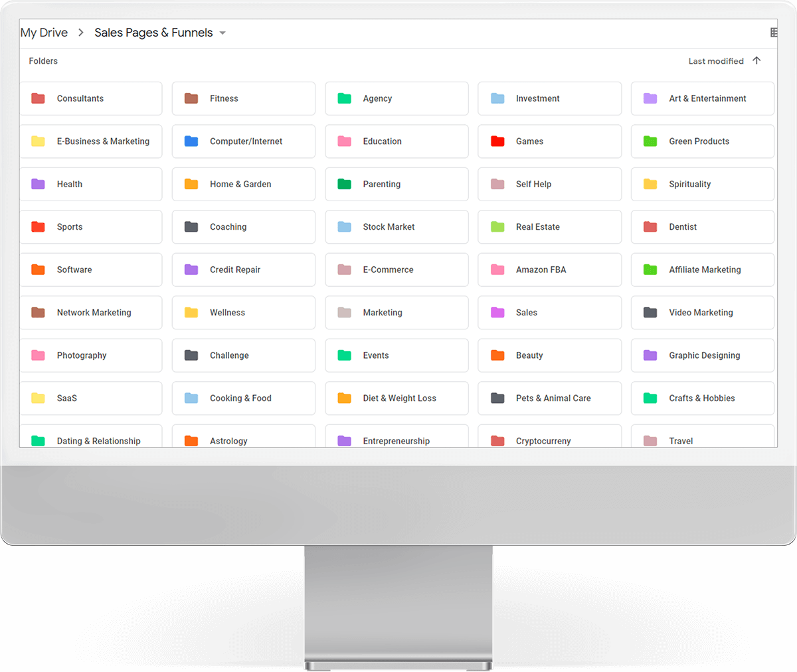This screenshot has height=672, width=797.
Task: Reverse sort direction with the arrow icon
Action: pos(756,60)
